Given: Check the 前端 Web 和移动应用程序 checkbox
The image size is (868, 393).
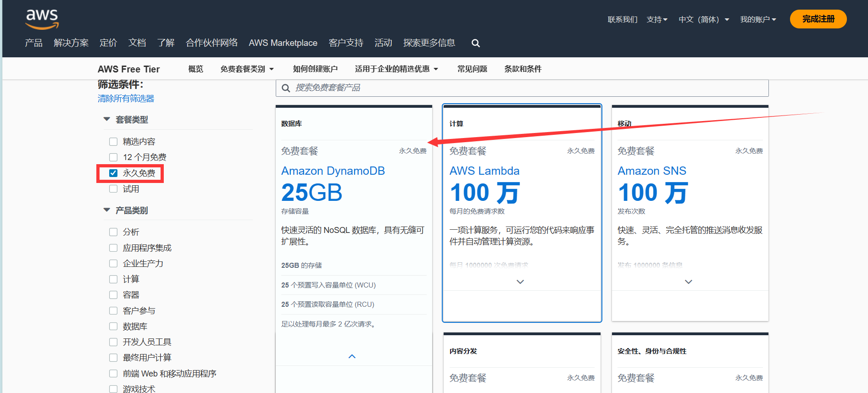Looking at the screenshot, I should (x=113, y=374).
